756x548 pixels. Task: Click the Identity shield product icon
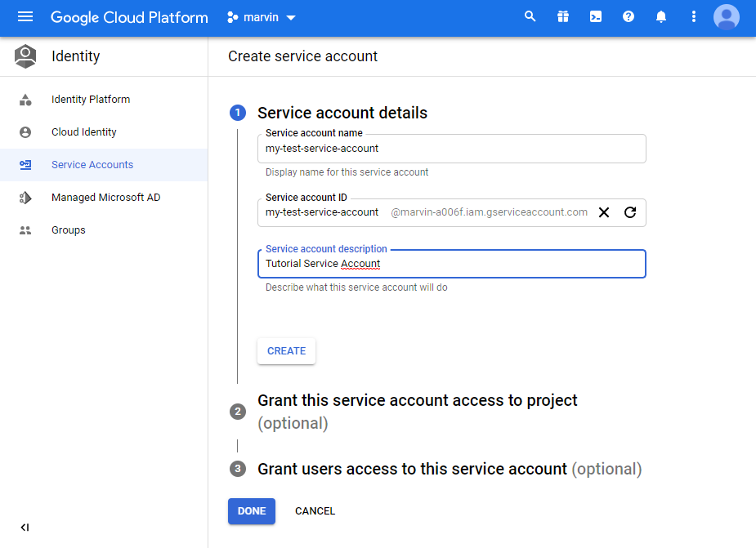coord(25,56)
